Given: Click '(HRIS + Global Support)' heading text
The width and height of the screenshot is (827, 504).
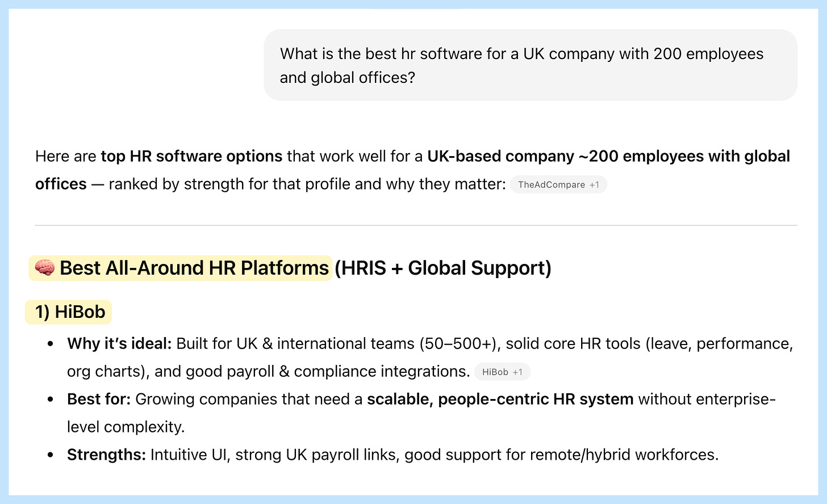Looking at the screenshot, I should click(x=443, y=268).
